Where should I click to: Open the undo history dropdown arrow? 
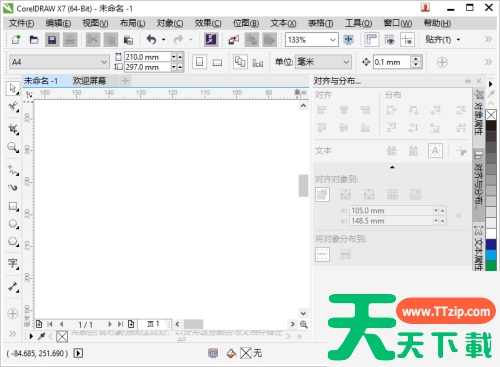pyautogui.click(x=163, y=40)
